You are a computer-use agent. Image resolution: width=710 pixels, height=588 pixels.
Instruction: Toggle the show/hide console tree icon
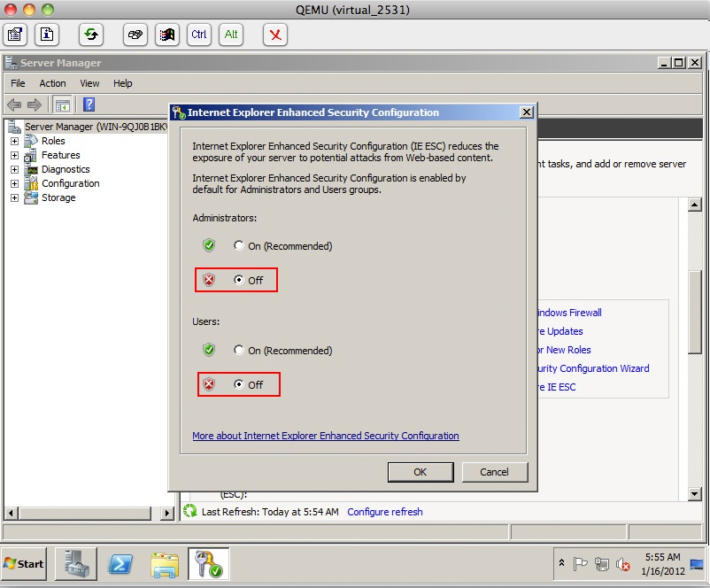[x=63, y=105]
